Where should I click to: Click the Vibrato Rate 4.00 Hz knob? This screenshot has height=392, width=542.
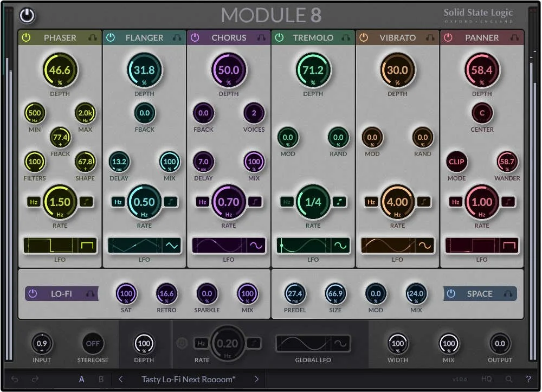(x=397, y=202)
